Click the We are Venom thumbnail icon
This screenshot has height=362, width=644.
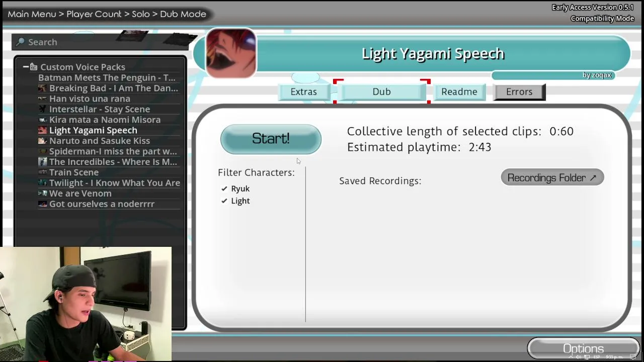coord(43,194)
